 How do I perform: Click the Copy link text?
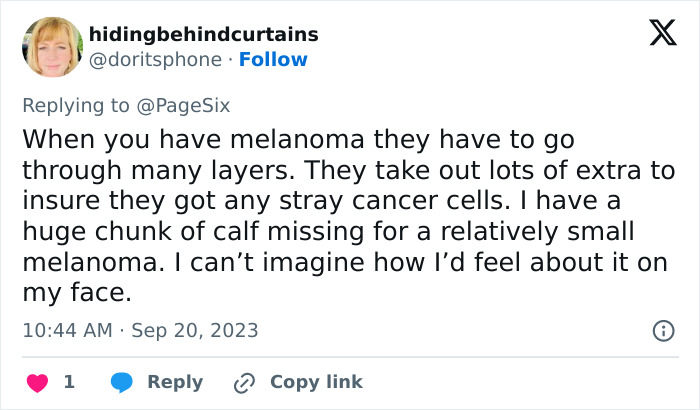(316, 382)
